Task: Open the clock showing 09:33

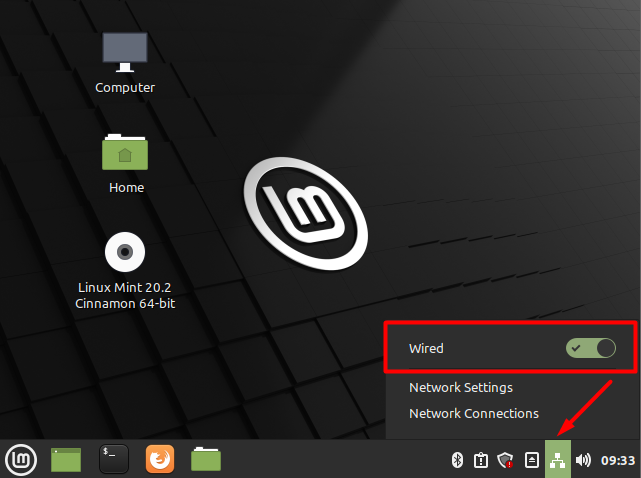Action: click(x=618, y=460)
